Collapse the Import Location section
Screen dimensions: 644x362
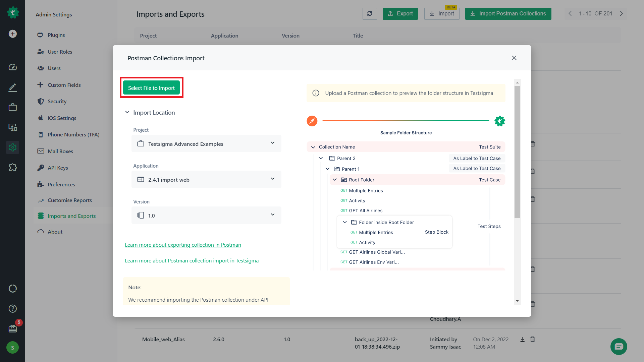click(x=127, y=112)
